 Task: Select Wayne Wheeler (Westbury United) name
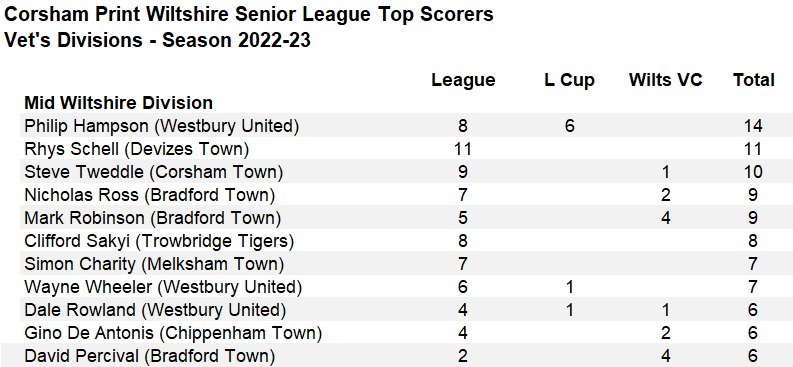click(163, 287)
